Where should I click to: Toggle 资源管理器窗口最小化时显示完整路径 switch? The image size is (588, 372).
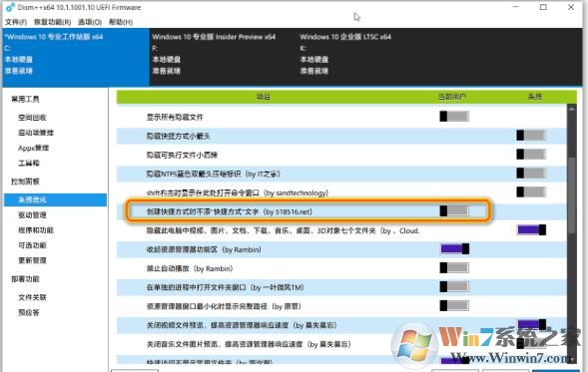(x=454, y=305)
